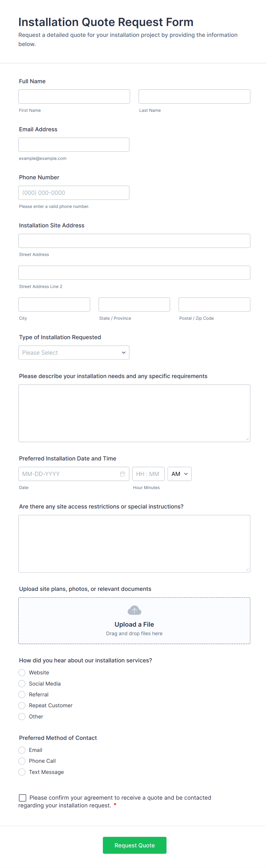Select the Website radio option
The image size is (266, 868).
(22, 673)
